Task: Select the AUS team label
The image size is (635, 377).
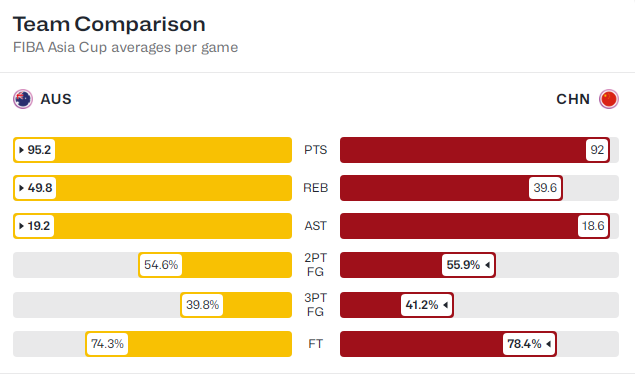Action: click(56, 99)
